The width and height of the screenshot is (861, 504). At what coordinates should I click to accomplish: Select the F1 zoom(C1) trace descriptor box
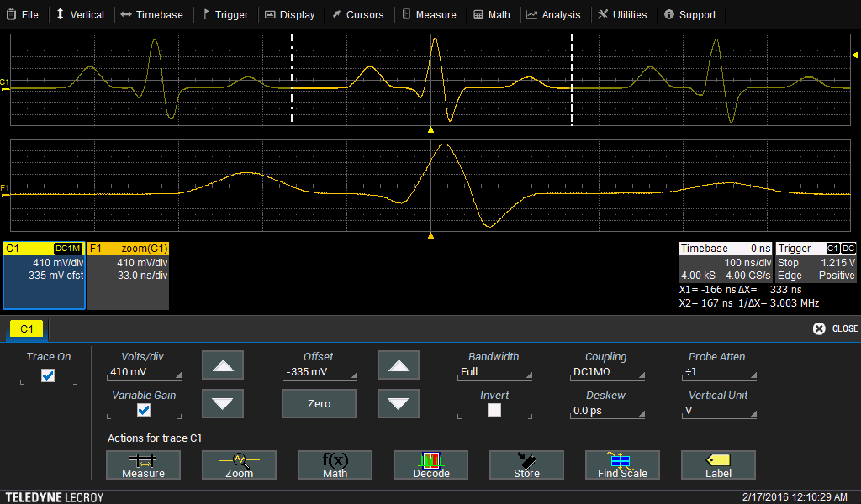pyautogui.click(x=129, y=276)
